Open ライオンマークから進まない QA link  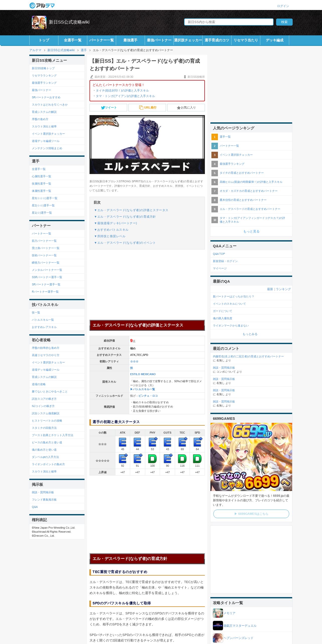click(x=231, y=326)
